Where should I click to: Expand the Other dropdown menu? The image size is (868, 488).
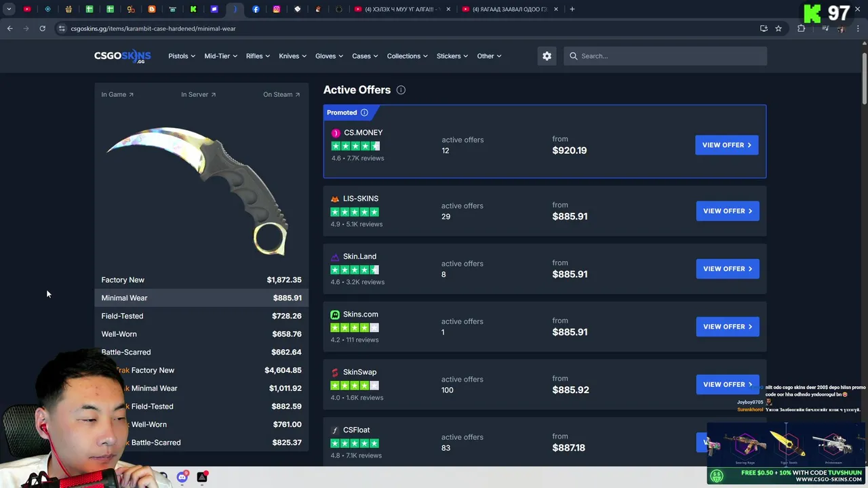[x=489, y=56]
